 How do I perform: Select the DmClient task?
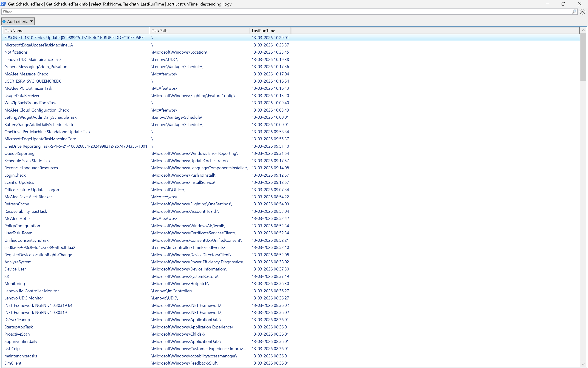[291, 363]
